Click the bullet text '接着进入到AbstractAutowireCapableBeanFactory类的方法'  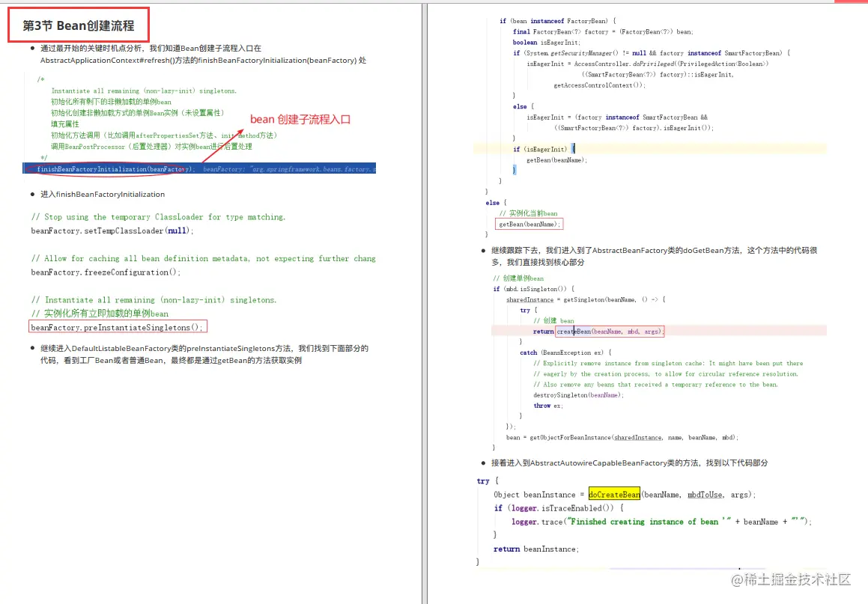click(x=629, y=463)
